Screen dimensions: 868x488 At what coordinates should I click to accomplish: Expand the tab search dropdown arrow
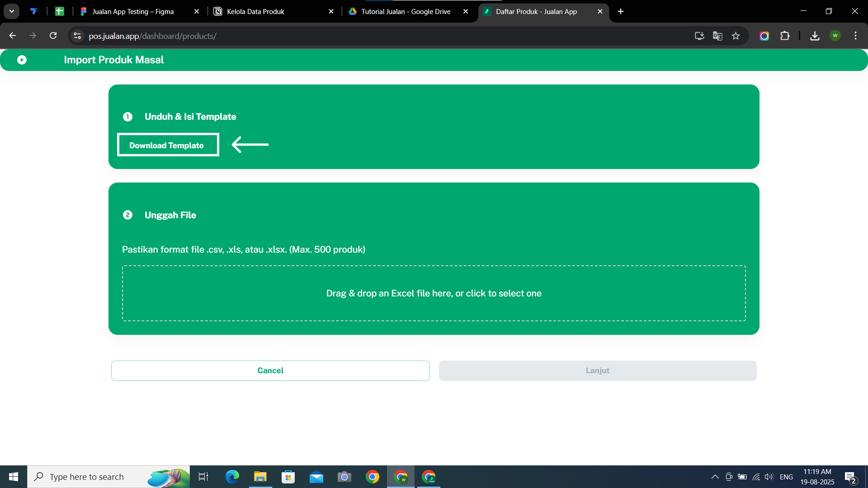(12, 11)
